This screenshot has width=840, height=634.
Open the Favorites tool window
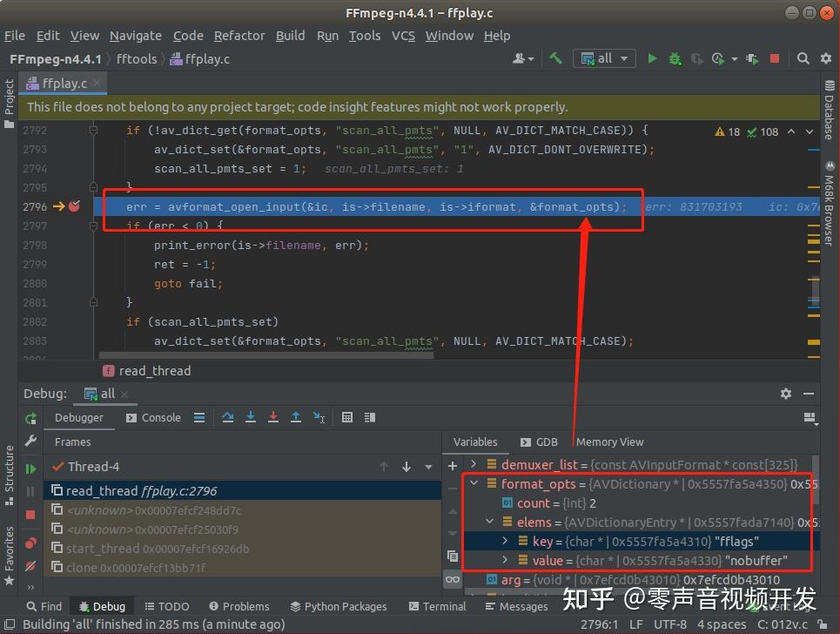(9, 556)
